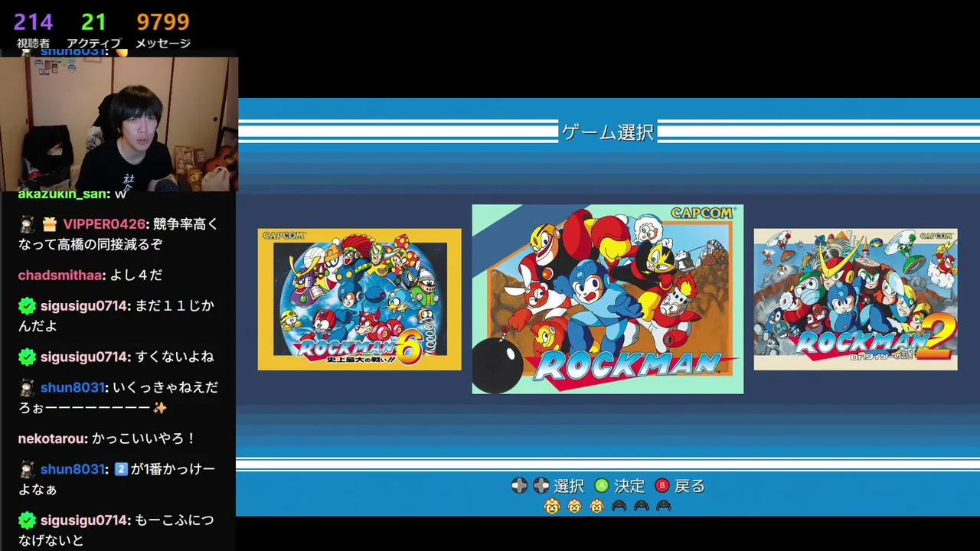
Task: Open VIPPER0426's chat username
Action: coord(104,224)
